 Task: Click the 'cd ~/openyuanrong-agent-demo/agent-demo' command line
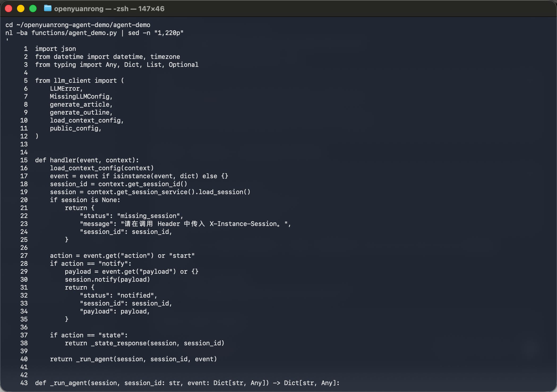pyautogui.click(x=78, y=25)
